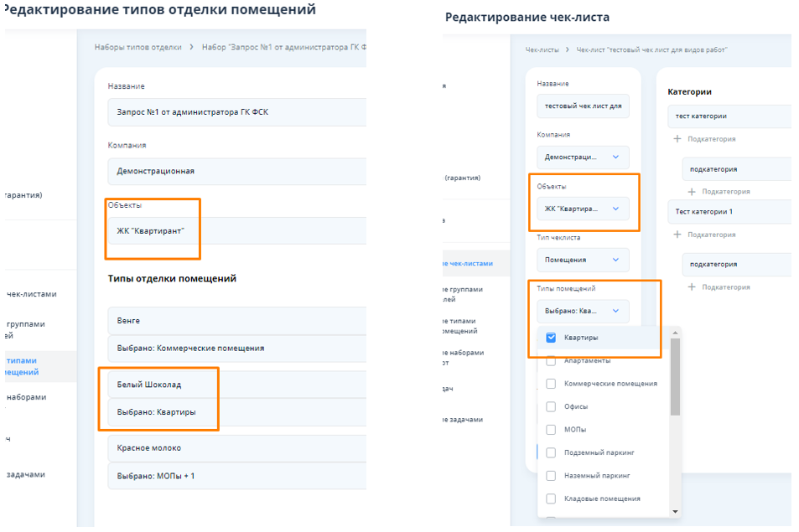The height and width of the screenshot is (532, 799).
Task: Click the "Белый Шоколад" finish type field
Action: coord(235,385)
